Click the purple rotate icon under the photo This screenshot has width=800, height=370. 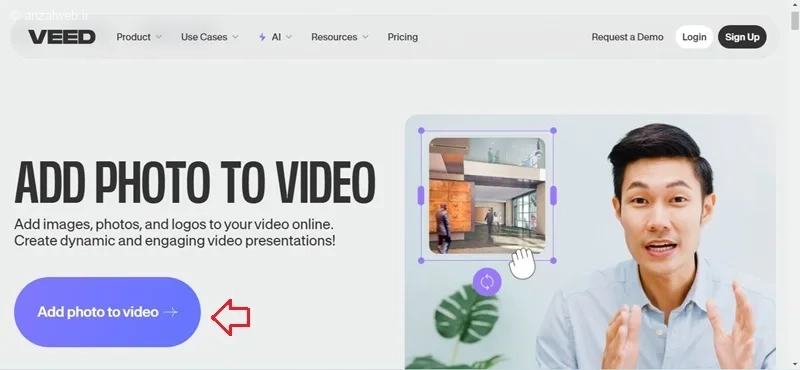(x=487, y=282)
